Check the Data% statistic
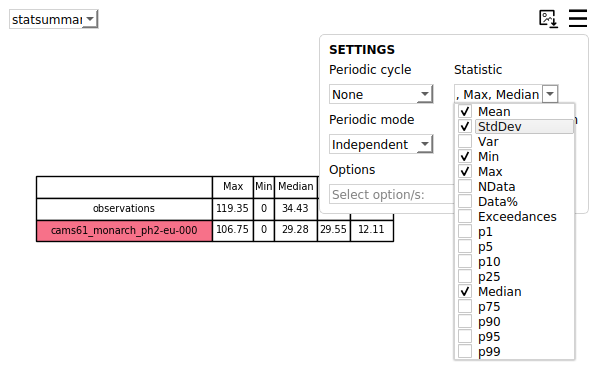This screenshot has height=369, width=597. point(465,201)
